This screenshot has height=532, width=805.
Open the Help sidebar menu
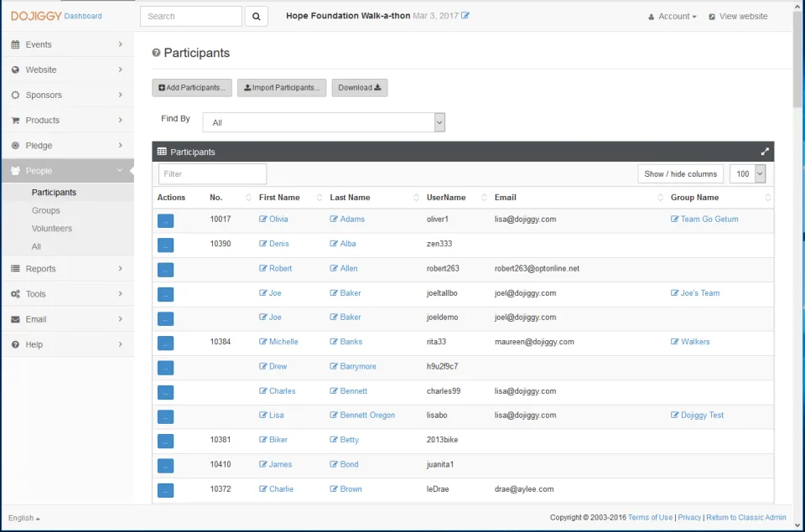pos(67,344)
